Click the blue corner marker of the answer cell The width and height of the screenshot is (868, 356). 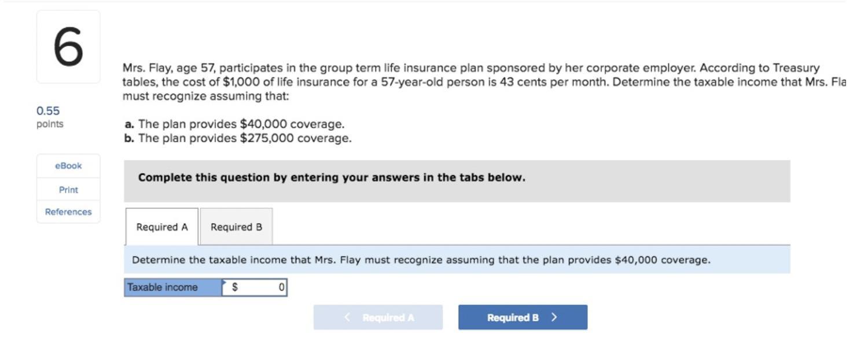[225, 282]
